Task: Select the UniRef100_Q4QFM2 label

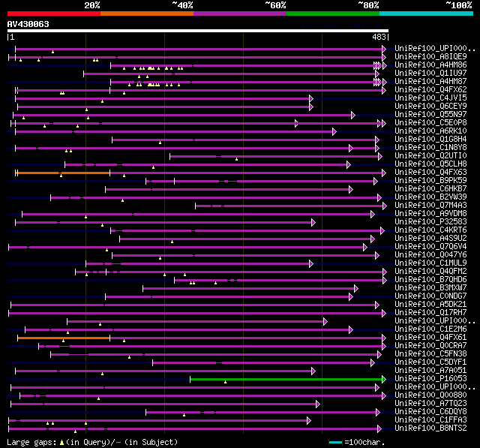Action: click(x=430, y=272)
